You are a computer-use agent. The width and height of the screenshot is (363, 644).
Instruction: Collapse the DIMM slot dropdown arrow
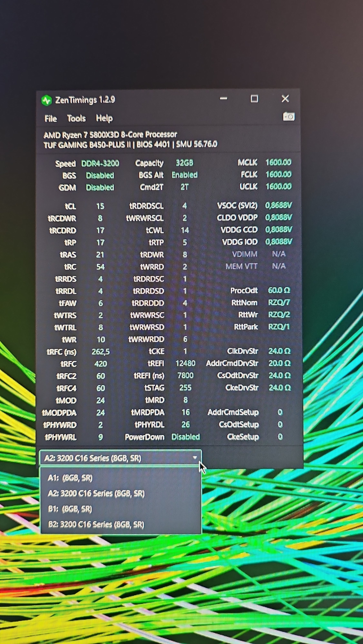click(195, 458)
